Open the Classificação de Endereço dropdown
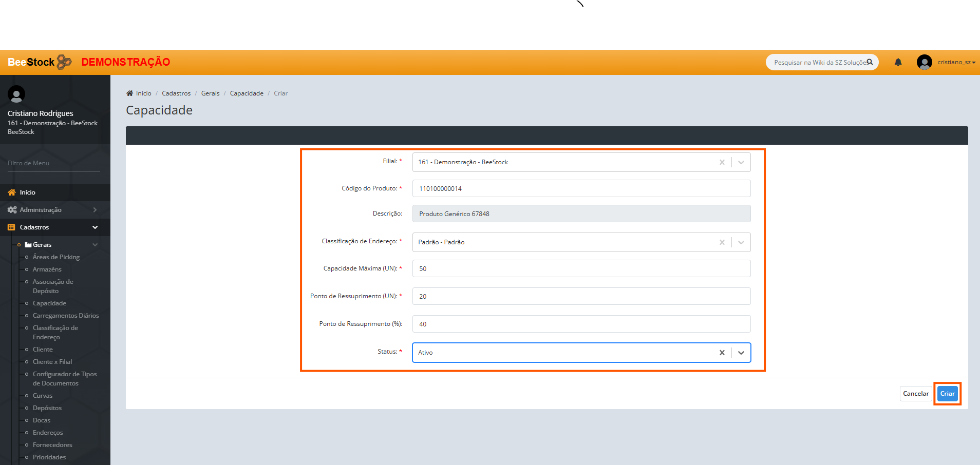The height and width of the screenshot is (465, 980). pyautogui.click(x=741, y=242)
